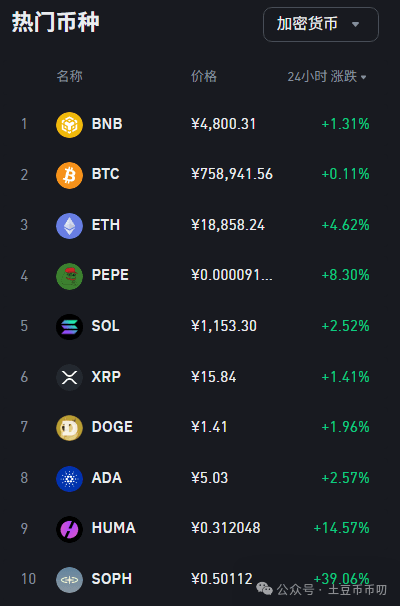Click the SOPH token icon
Viewport: 400px width, 606px height.
(70, 580)
